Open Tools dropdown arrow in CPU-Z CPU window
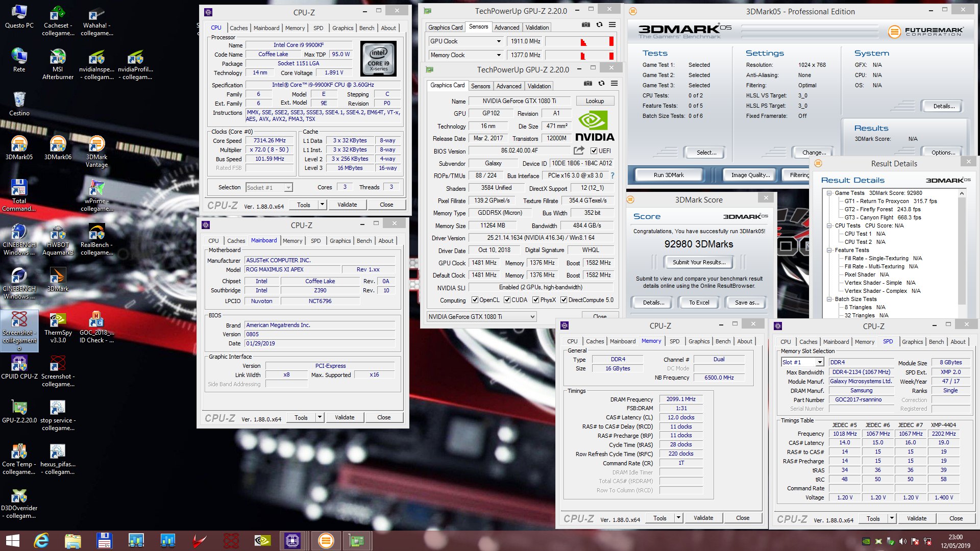 click(322, 205)
